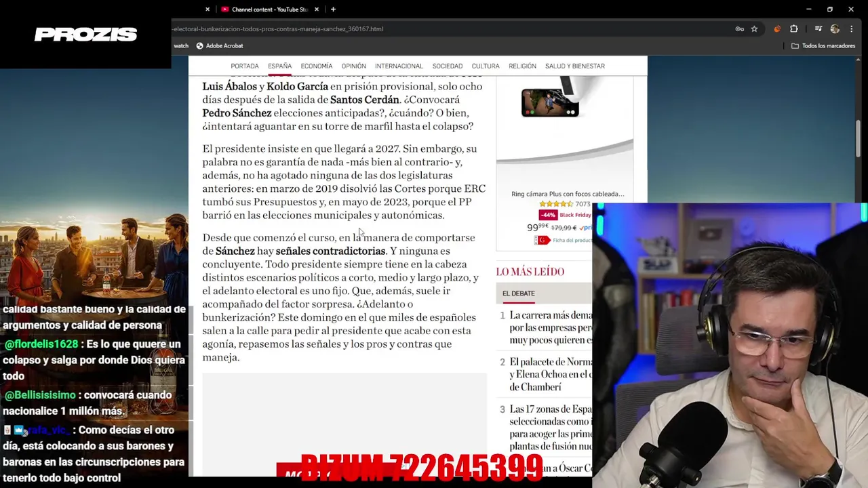Go to the SALUD Y BIENESTAR section
This screenshot has height=488, width=868.
pos(575,66)
